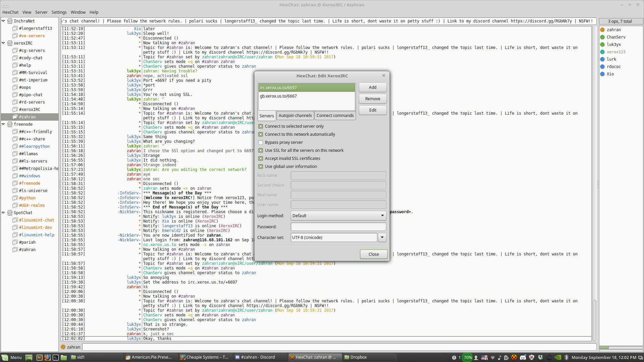Click the show desktop icon in taskbar
Viewport: 644px width, 362px height.
coord(29,357)
